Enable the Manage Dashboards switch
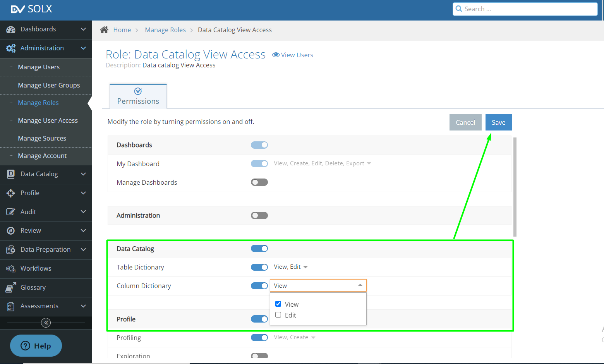This screenshot has width=604, height=364. pyautogui.click(x=259, y=182)
